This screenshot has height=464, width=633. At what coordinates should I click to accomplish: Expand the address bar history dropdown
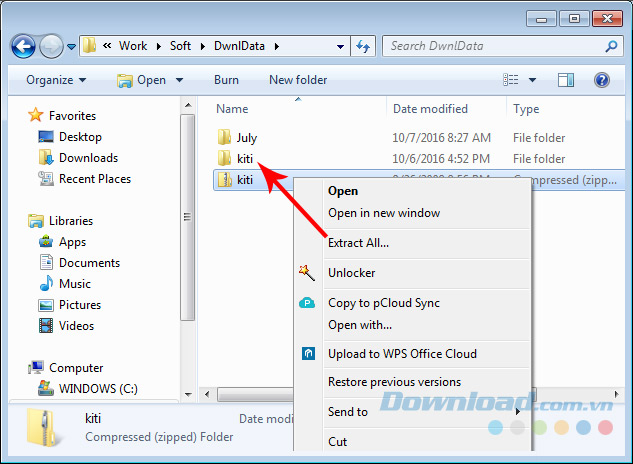pos(340,46)
